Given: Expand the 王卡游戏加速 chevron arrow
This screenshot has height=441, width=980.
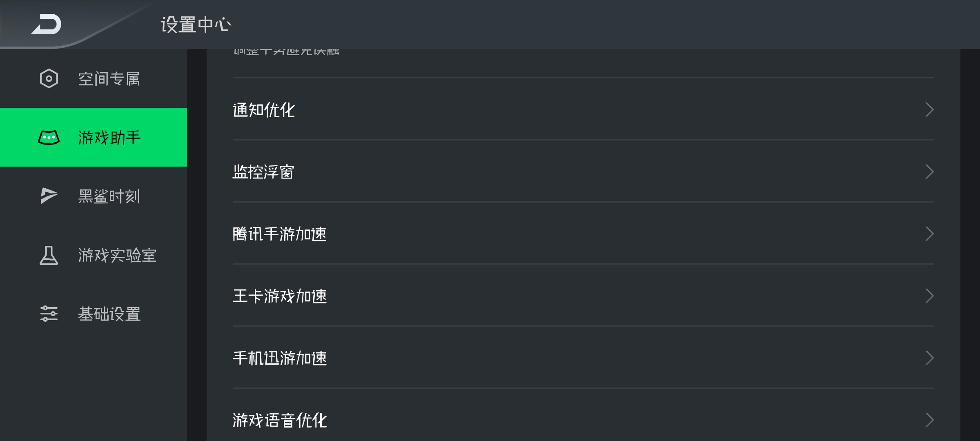Looking at the screenshot, I should point(929,296).
